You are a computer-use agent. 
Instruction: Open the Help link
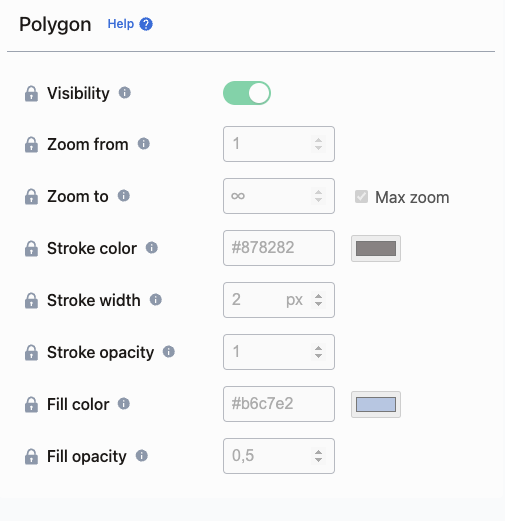(x=121, y=24)
